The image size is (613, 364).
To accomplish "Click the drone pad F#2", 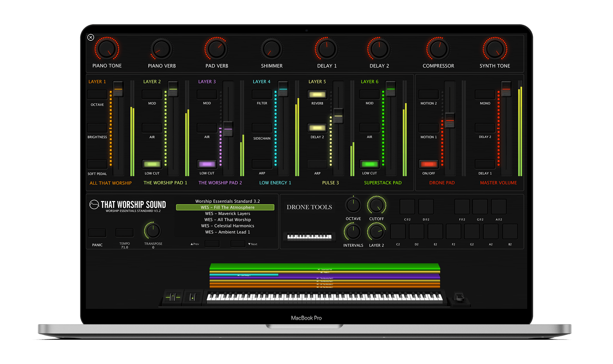I will click(x=462, y=207).
